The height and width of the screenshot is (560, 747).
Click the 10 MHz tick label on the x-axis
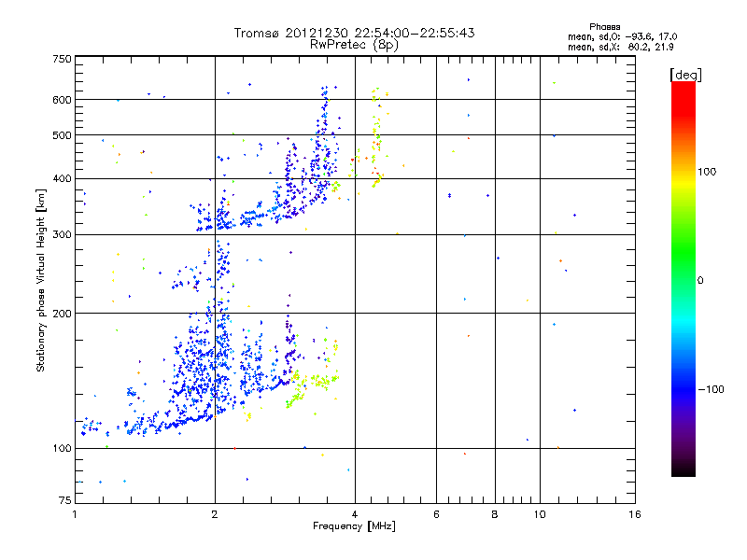[x=540, y=514]
